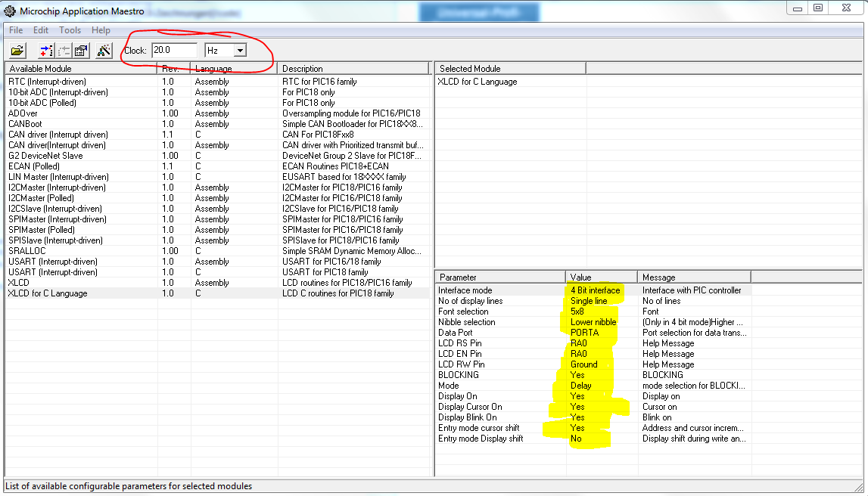868x496 pixels.
Task: Click the Open project folder icon
Action: click(x=17, y=51)
